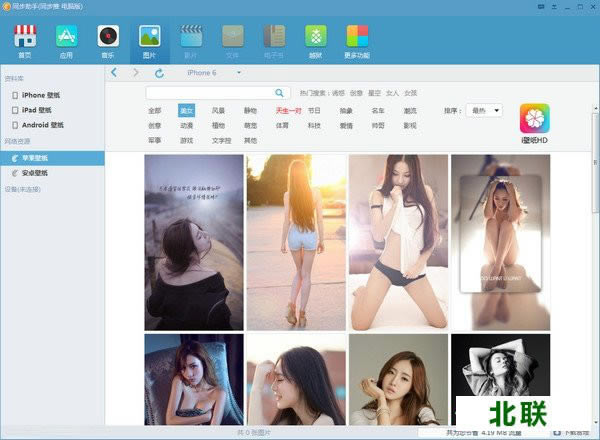Screen dimensions: 600x440
Task: Expand the 最热 sort order dropdown
Action: 485,110
